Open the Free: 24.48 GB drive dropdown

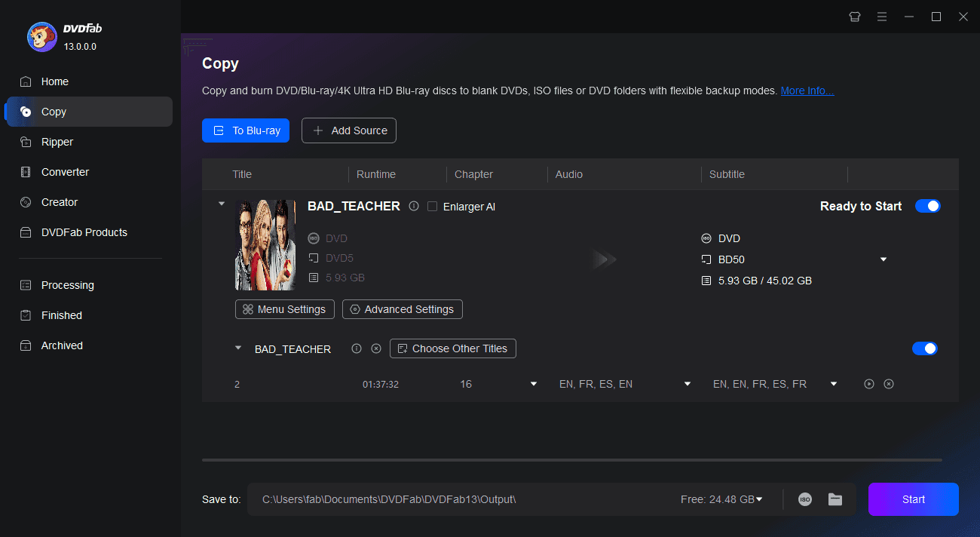click(759, 499)
